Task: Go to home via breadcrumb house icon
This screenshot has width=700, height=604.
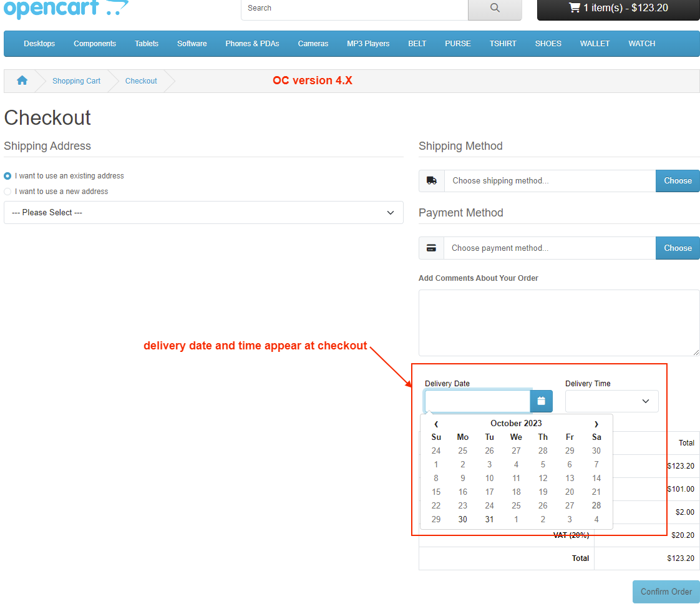Action: 22,80
